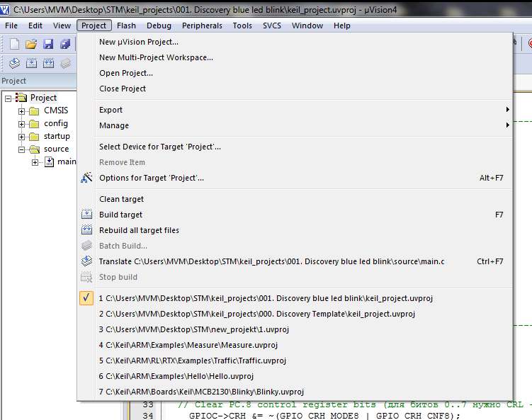Choose Rebuild all target files

tap(139, 230)
